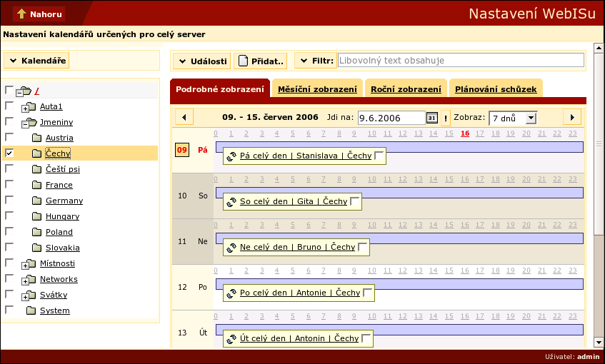
Task: Check the Auta1 calendar checkbox
Action: pos(9,106)
